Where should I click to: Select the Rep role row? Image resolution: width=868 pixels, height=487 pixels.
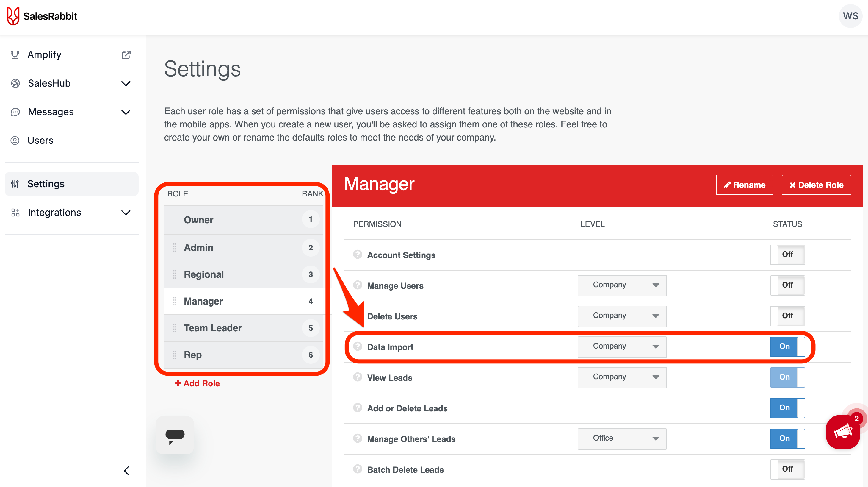[x=244, y=355]
